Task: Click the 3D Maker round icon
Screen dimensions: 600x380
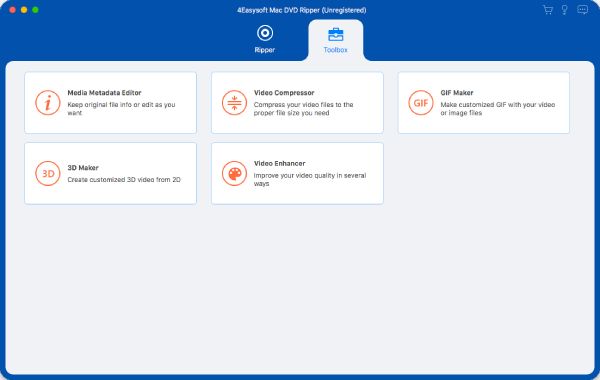Action: pyautogui.click(x=48, y=173)
